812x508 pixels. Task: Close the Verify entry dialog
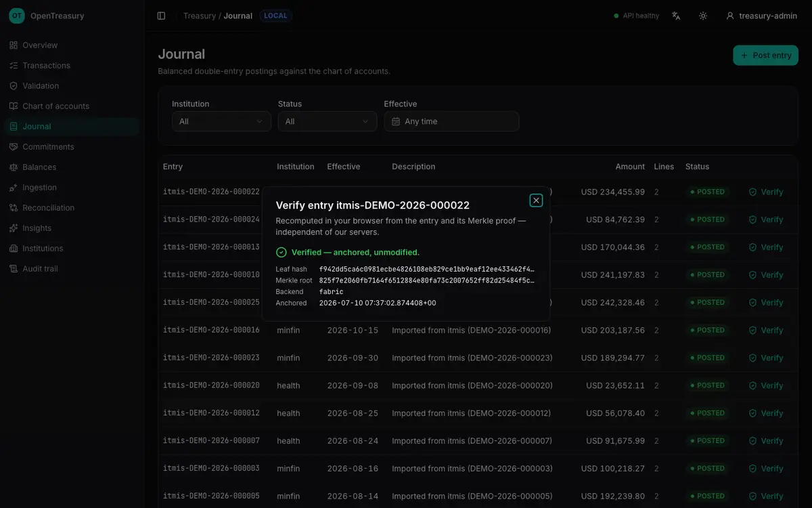pyautogui.click(x=536, y=200)
